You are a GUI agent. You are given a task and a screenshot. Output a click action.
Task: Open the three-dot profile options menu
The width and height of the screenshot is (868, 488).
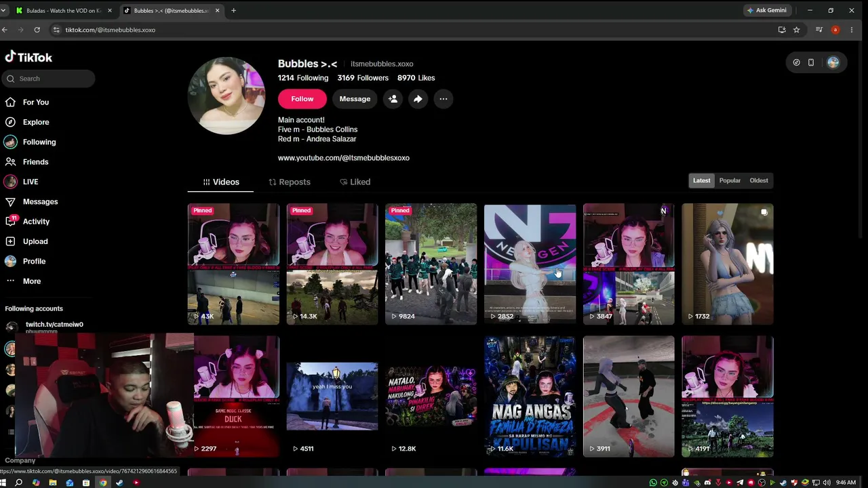point(443,99)
